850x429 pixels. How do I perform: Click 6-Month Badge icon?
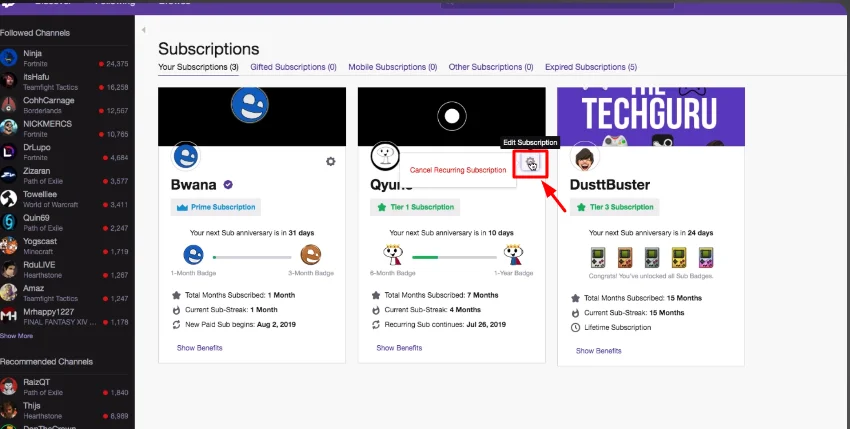[x=392, y=254]
